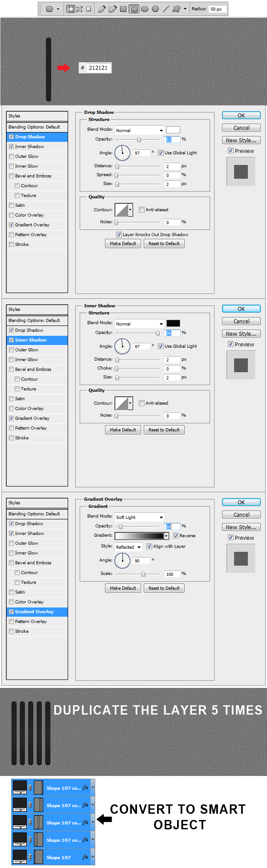Click the fx icon on layer 'Shape 107'

point(85,857)
